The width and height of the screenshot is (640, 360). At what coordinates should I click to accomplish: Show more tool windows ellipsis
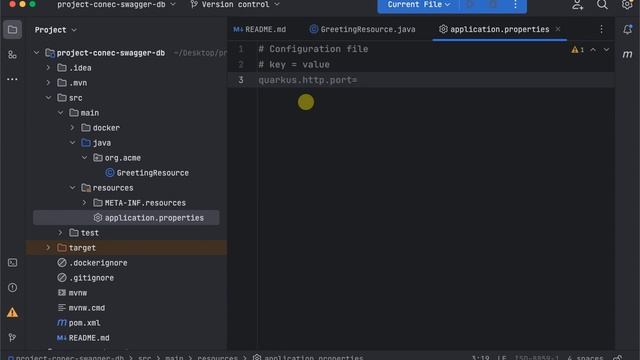click(12, 79)
